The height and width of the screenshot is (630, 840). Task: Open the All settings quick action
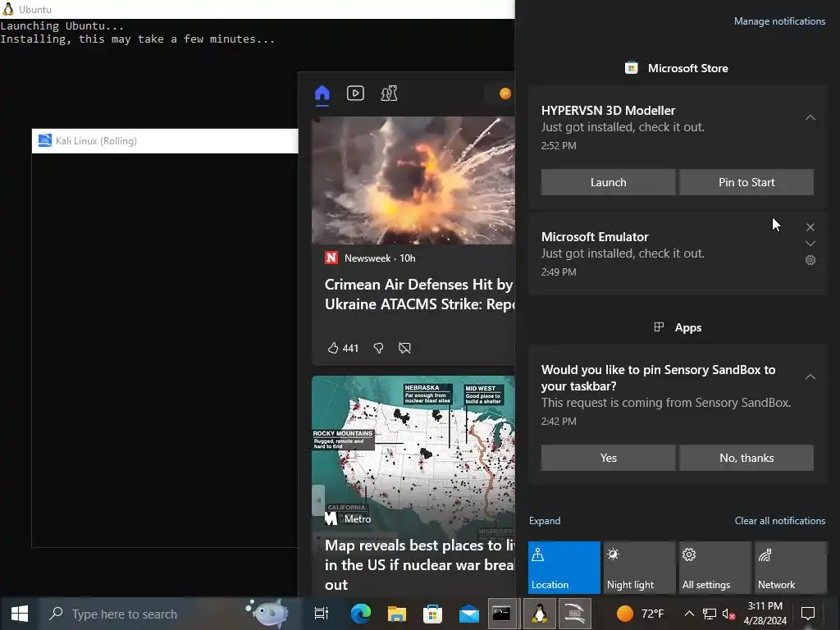[x=714, y=568]
